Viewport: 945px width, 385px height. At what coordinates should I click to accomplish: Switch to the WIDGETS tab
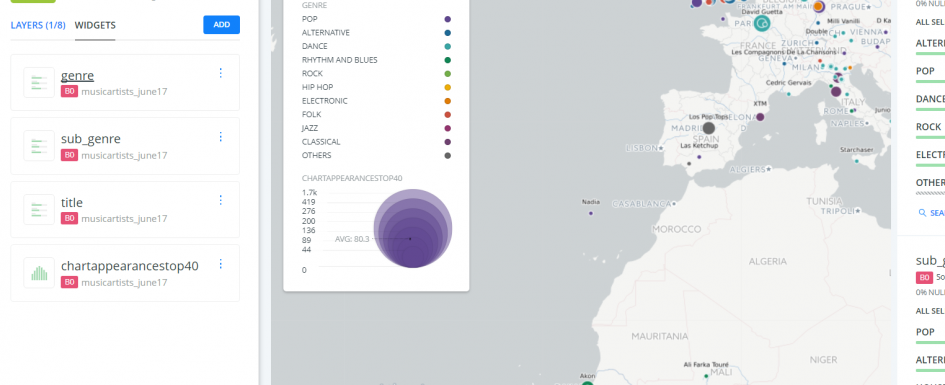click(x=95, y=25)
